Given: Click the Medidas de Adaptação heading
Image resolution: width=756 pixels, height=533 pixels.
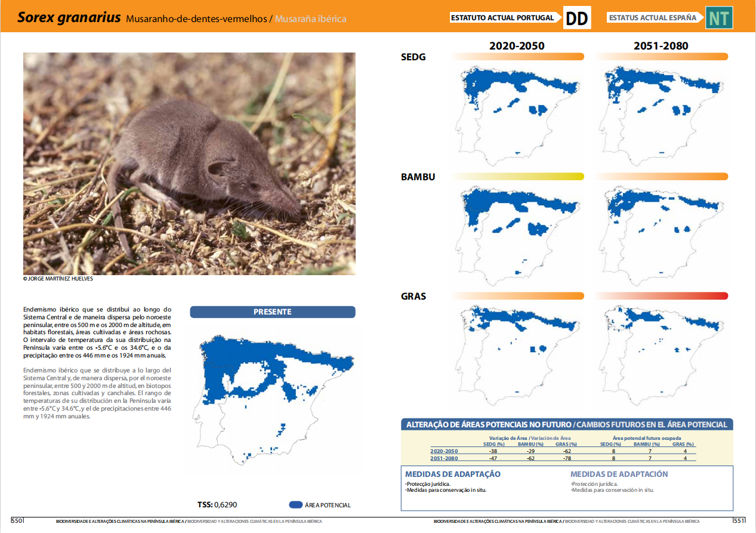Looking at the screenshot, I should [x=452, y=474].
